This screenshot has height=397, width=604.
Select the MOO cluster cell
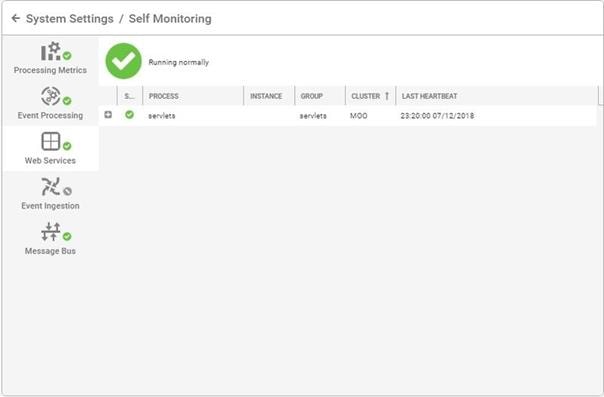359,116
